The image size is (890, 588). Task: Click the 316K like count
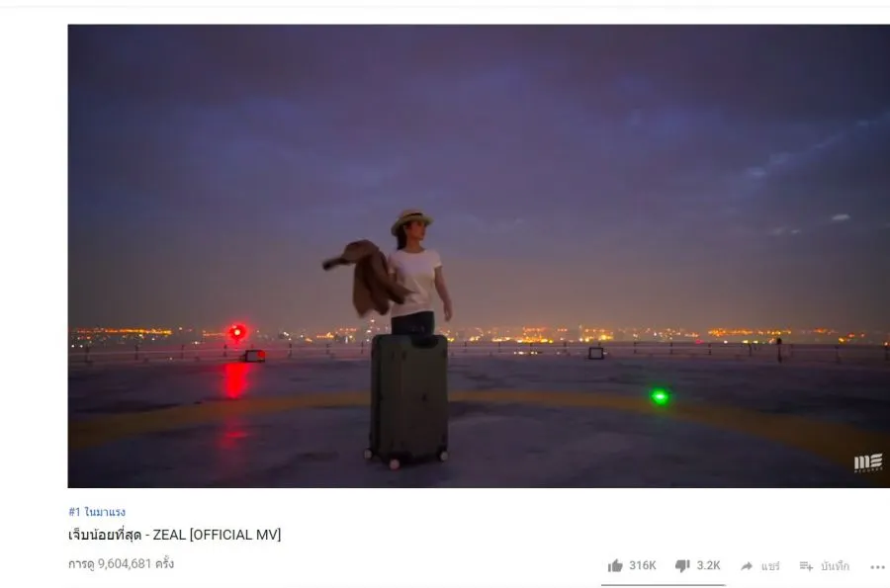(x=643, y=565)
